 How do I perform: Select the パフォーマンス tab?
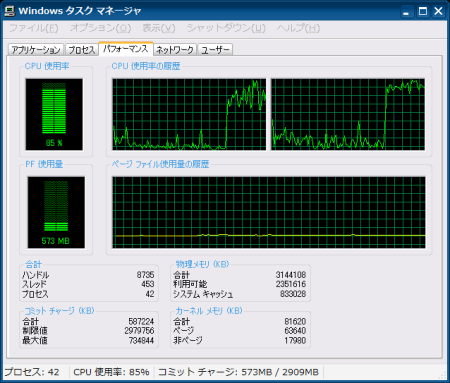point(126,49)
